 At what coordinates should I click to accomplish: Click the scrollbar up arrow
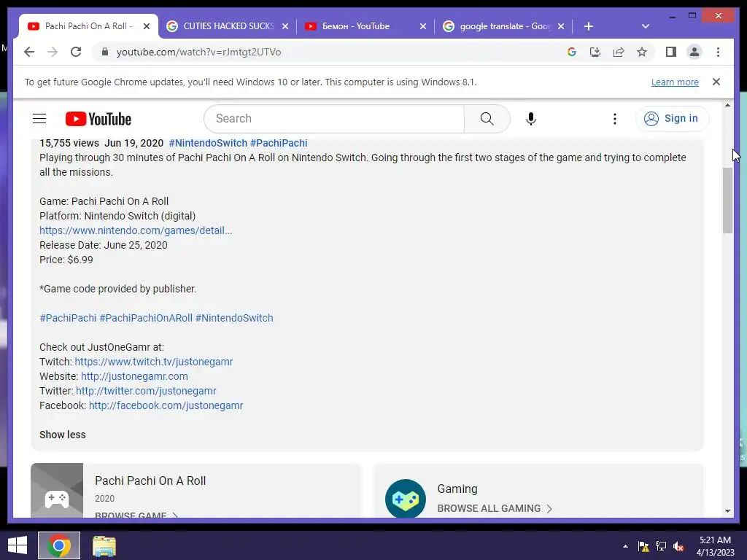(727, 105)
